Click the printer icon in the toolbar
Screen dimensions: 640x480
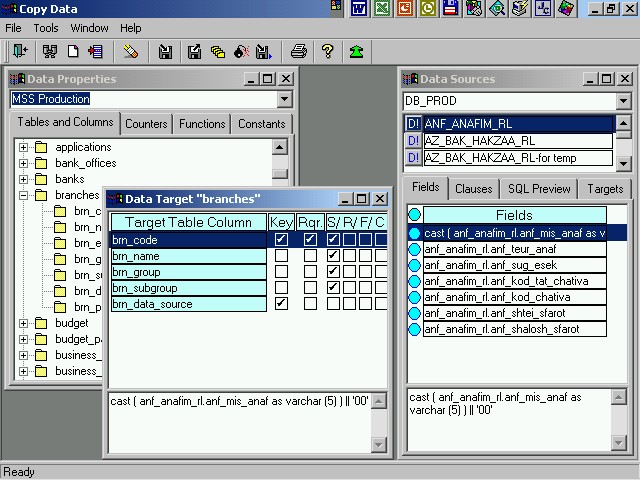298,51
